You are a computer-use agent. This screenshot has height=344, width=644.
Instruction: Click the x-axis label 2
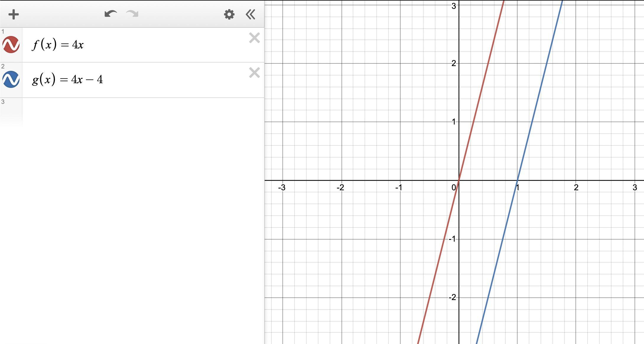[x=576, y=188]
